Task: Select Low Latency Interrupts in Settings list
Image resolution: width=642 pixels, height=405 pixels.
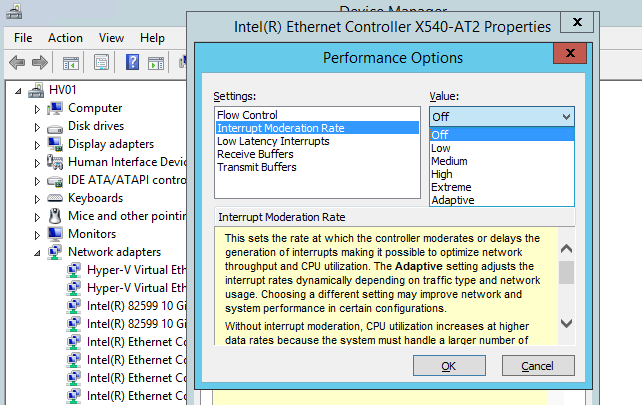Action: pos(317,141)
